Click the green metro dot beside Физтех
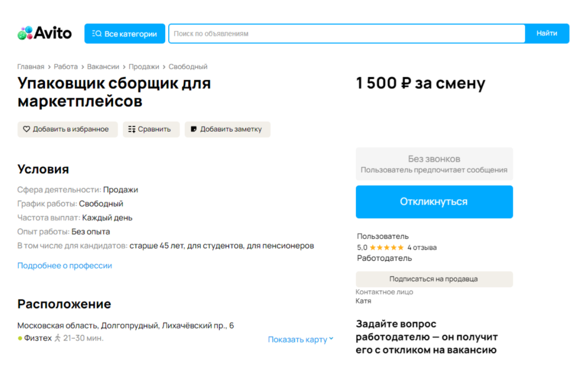The width and height of the screenshot is (588, 380). tap(20, 338)
